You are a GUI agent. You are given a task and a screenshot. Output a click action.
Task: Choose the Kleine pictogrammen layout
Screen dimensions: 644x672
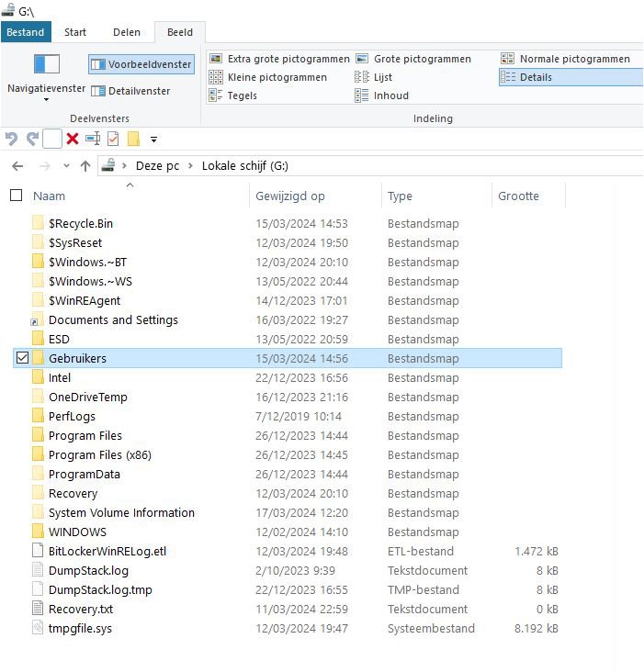(267, 77)
